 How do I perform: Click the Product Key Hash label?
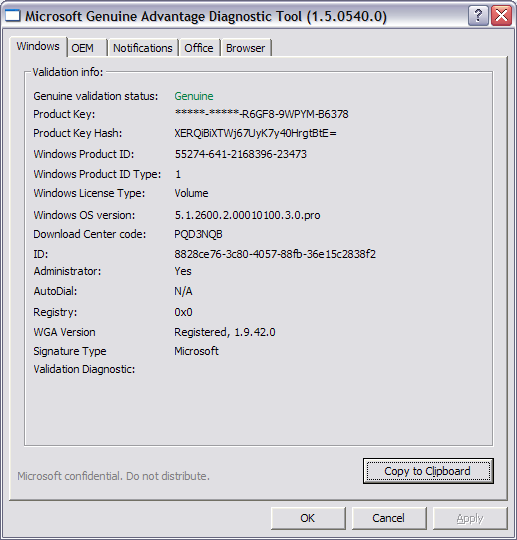point(77,133)
